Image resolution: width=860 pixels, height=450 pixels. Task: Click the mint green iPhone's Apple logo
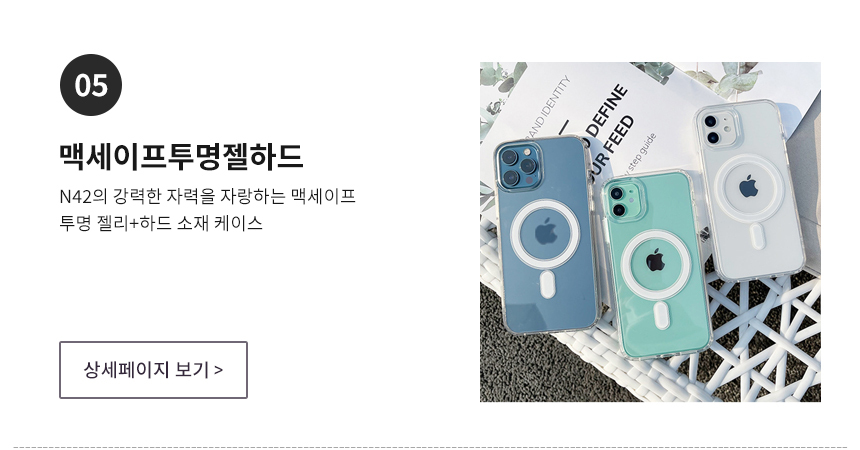(655, 260)
